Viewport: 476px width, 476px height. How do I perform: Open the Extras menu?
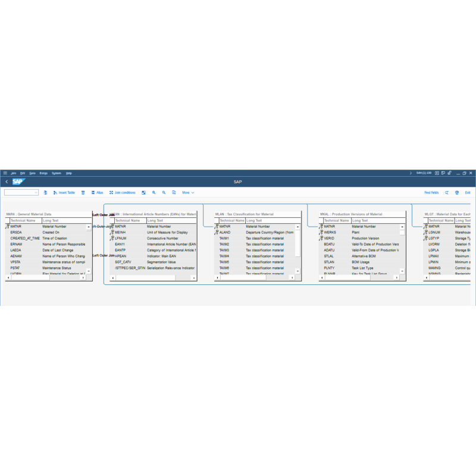(x=42, y=173)
